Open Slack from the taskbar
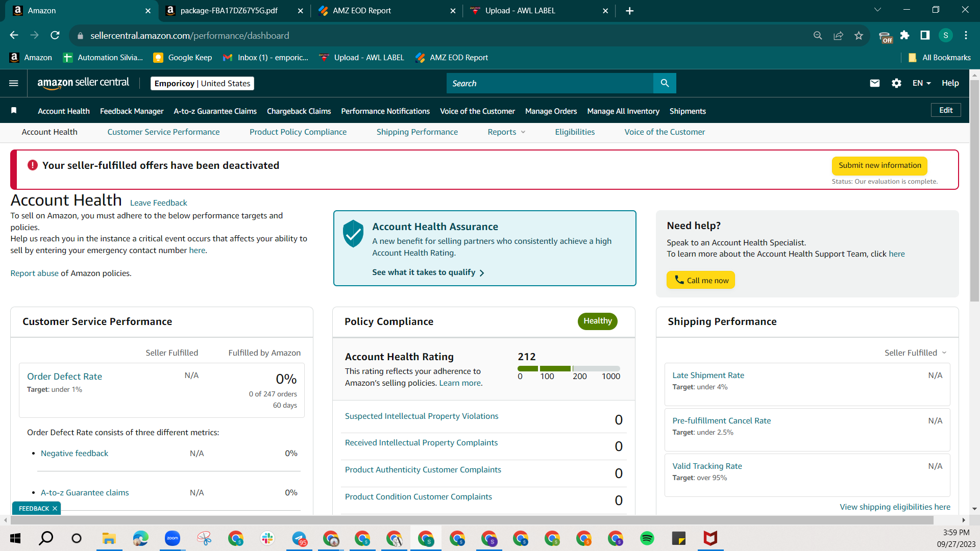980x551 pixels. [x=267, y=538]
